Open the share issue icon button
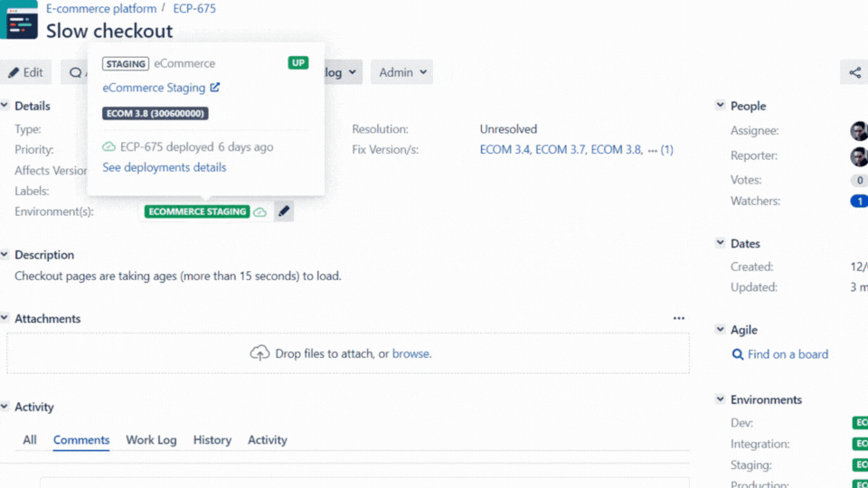The height and width of the screenshot is (488, 868). pyautogui.click(x=854, y=72)
